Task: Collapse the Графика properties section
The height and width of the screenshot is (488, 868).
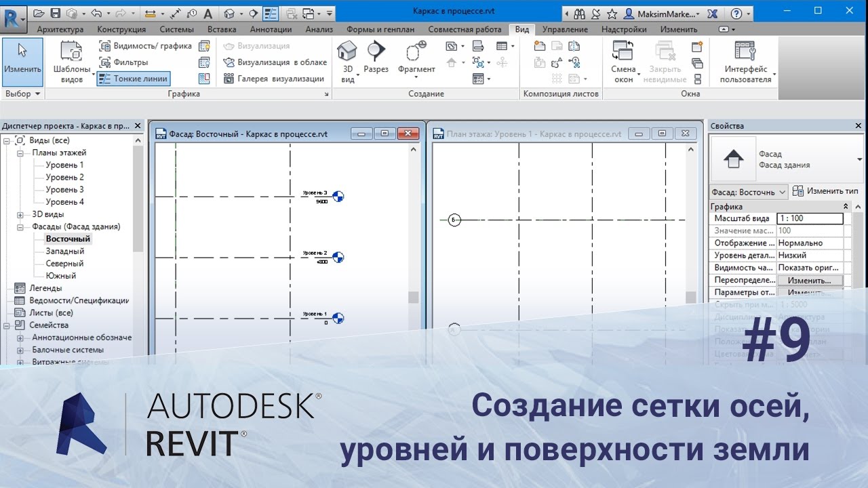Action: click(846, 206)
